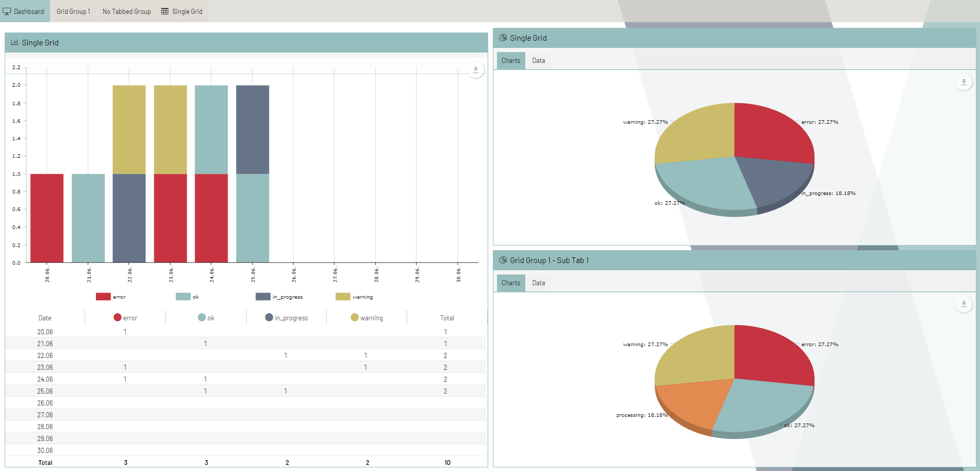Switch to the Data tab in the Single Grid panel
This screenshot has height=471, width=980.
click(x=538, y=60)
